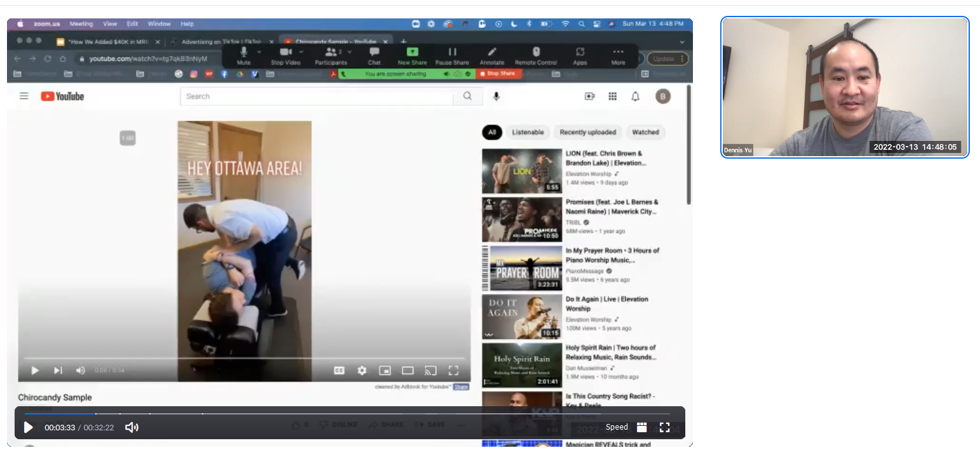This screenshot has height=450, width=980.
Task: Open the YouTube apps grid icon
Action: coord(613,96)
